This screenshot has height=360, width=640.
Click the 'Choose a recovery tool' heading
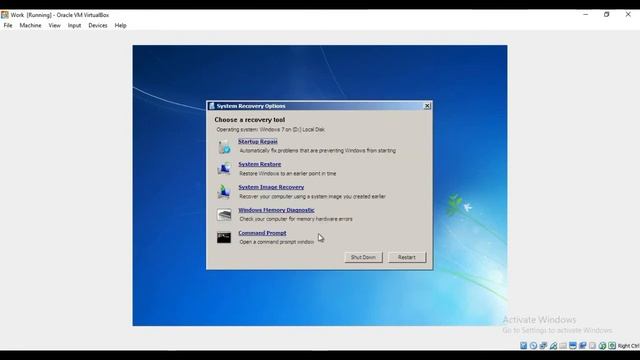[249, 120]
